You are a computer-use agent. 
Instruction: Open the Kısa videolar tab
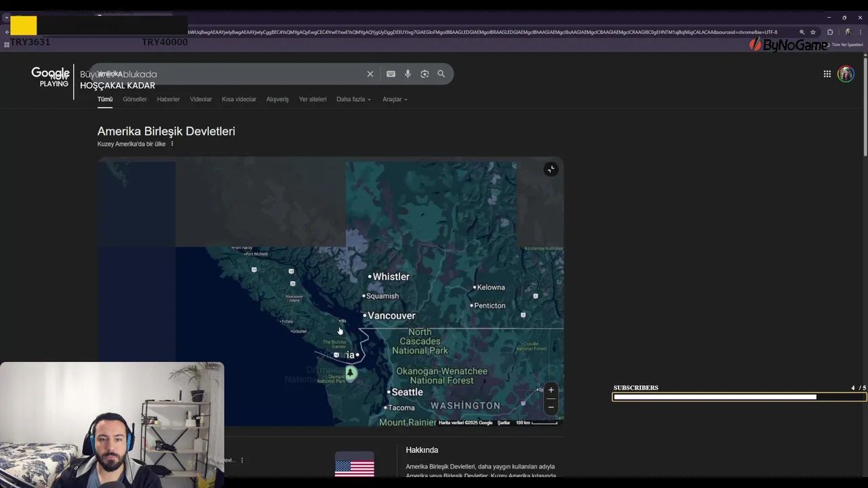click(x=239, y=99)
